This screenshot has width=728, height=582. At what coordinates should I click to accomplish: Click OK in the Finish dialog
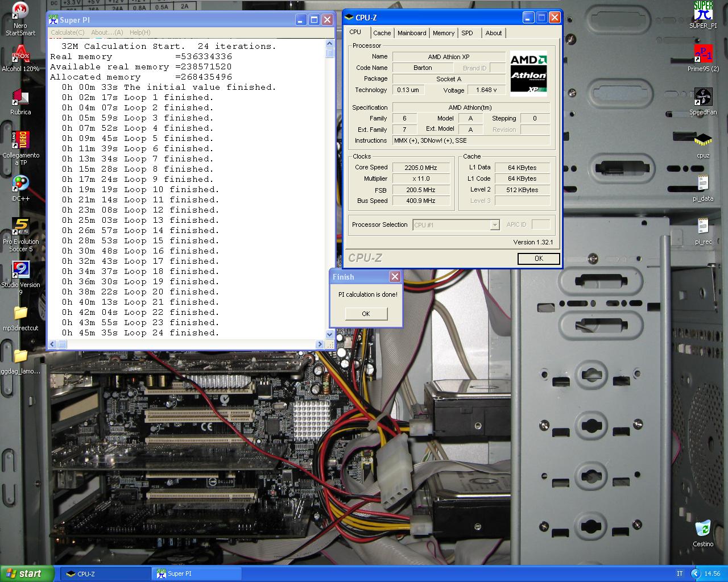[x=366, y=314]
